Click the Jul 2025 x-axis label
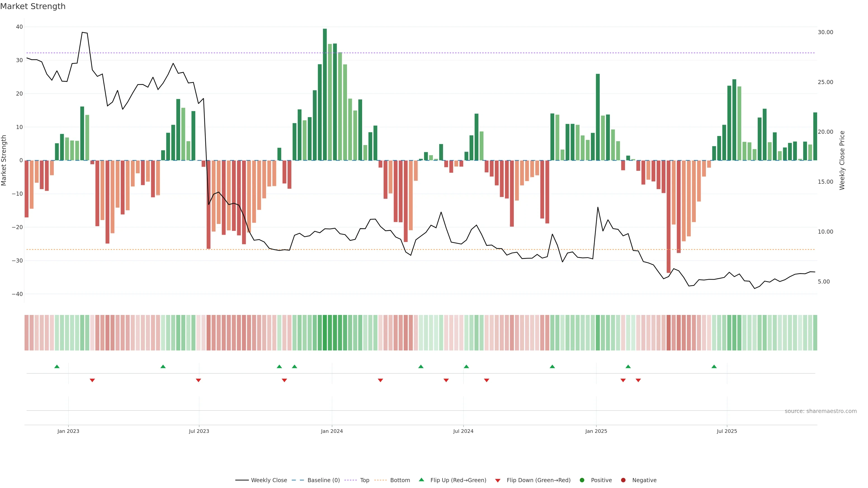 point(727,431)
